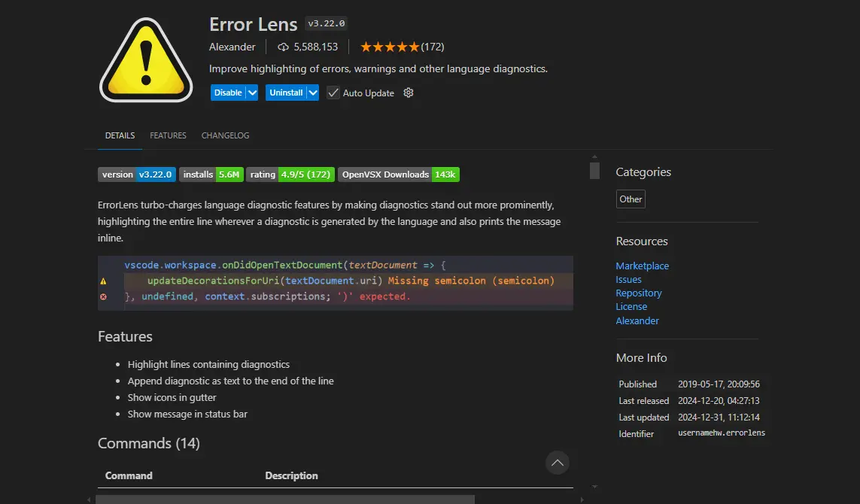Screen dimensions: 860x504
Task: Click 'Show message in status bar' bullet text
Action: [187, 414]
